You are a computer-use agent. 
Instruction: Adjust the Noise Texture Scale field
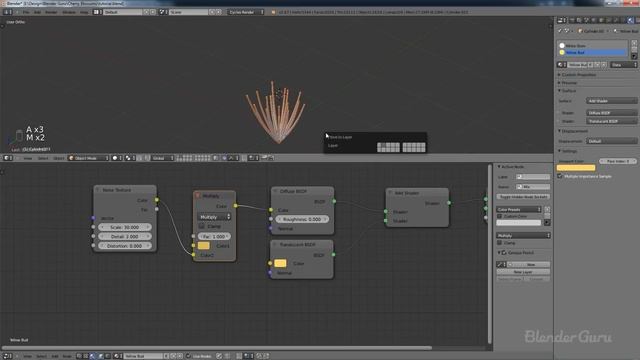[125, 227]
